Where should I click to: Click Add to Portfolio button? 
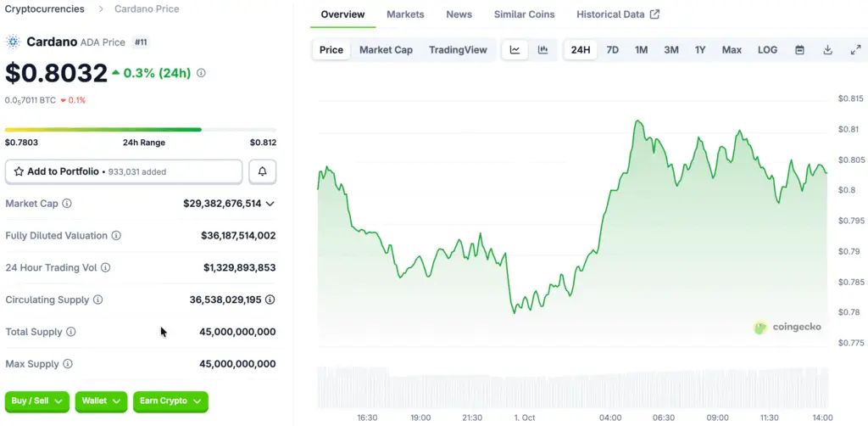[124, 171]
